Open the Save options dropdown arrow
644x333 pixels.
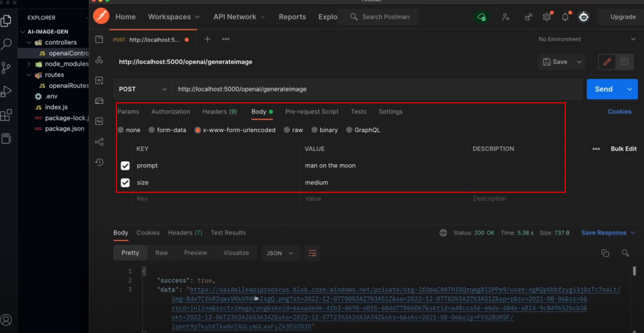[579, 62]
